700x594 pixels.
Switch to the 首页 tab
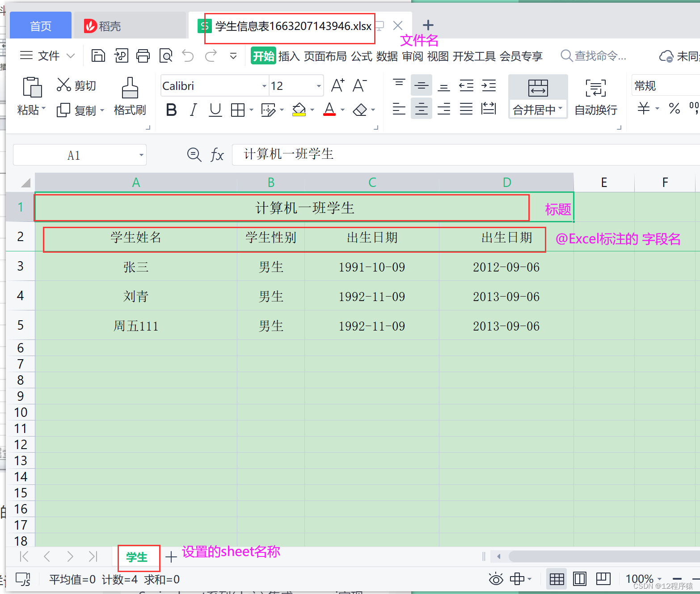(41, 25)
